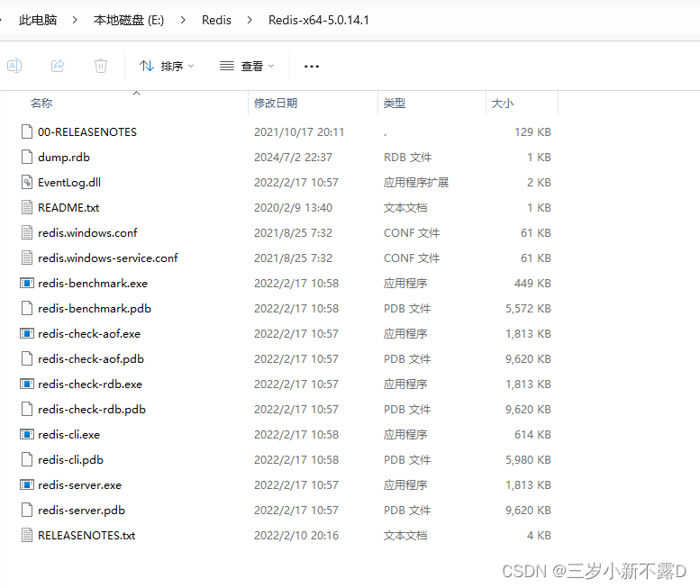Expand chevron after 此电脑 breadcrumb
This screenshot has height=588, width=700.
[x=75, y=20]
